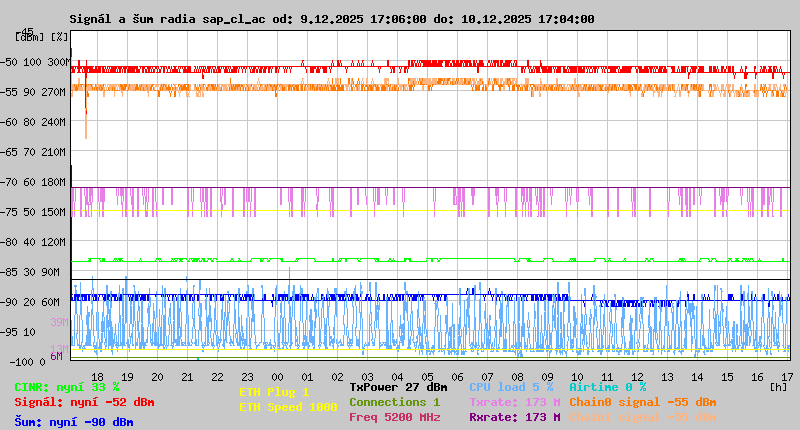Screen dimensions: 800x430
Task: Click the '-55 90 270M' y-axis label
Action: pyautogui.click(x=33, y=92)
